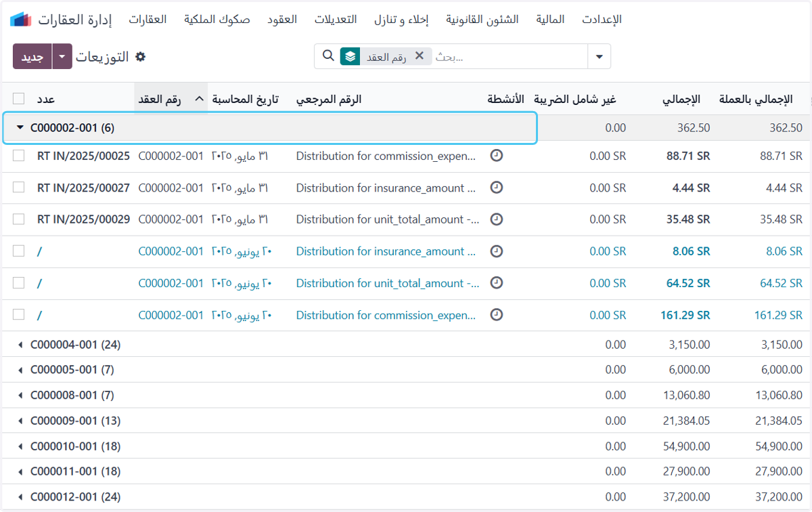Open the gear settings icon beside التوزيعات
812x512 pixels.
[x=141, y=57]
